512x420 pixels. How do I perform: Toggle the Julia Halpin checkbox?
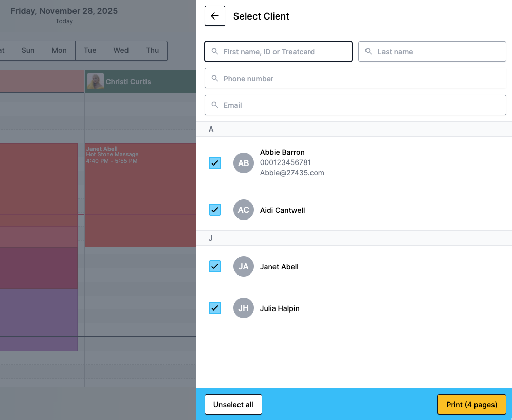pos(215,308)
